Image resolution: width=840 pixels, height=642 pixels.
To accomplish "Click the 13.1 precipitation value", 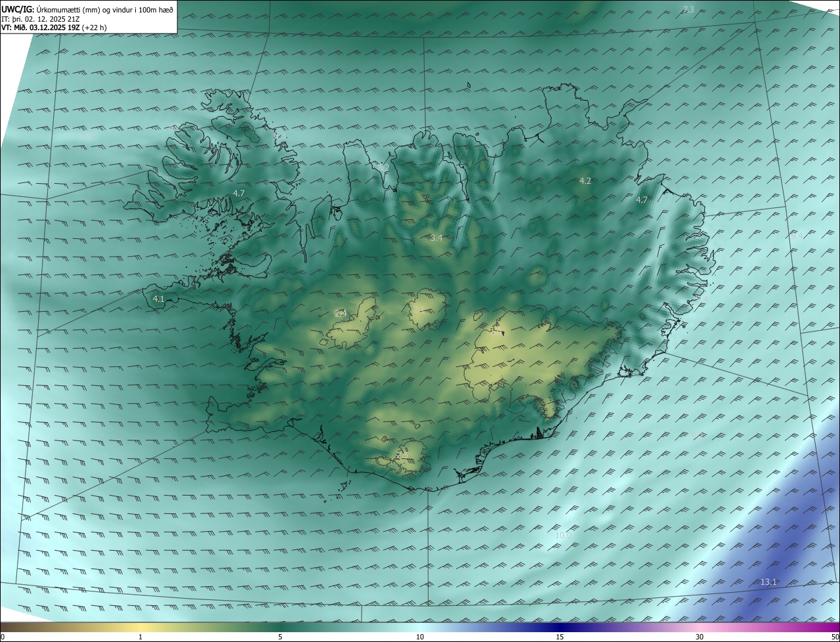I will pos(768,582).
